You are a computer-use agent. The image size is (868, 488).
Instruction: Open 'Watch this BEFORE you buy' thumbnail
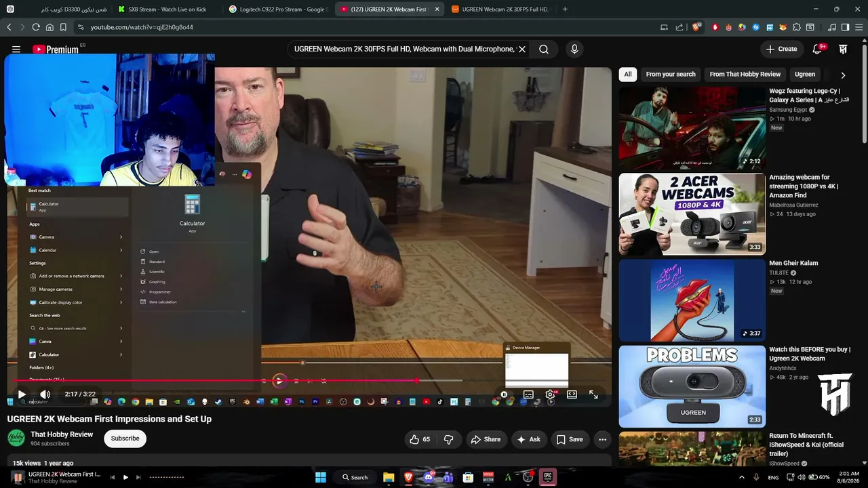coord(692,386)
